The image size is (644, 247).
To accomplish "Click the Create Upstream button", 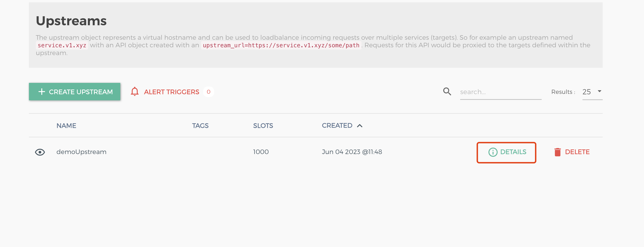I will pos(75,92).
